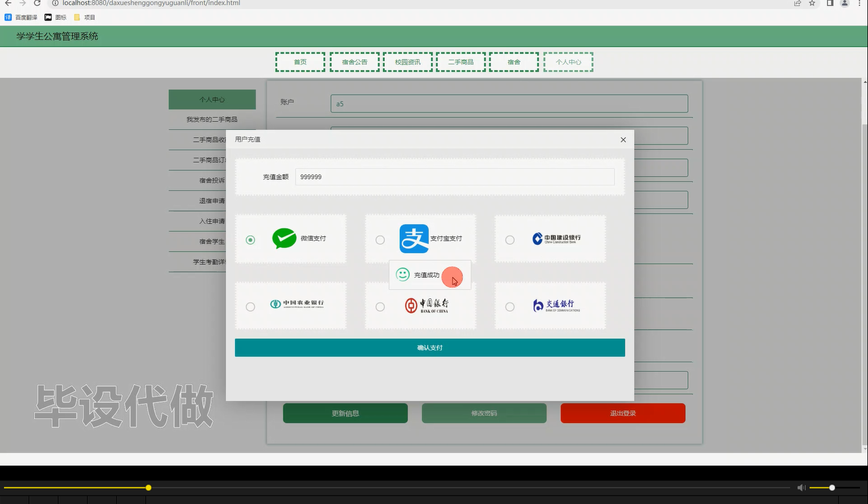Click the smiley icon in the success toast

[403, 275]
